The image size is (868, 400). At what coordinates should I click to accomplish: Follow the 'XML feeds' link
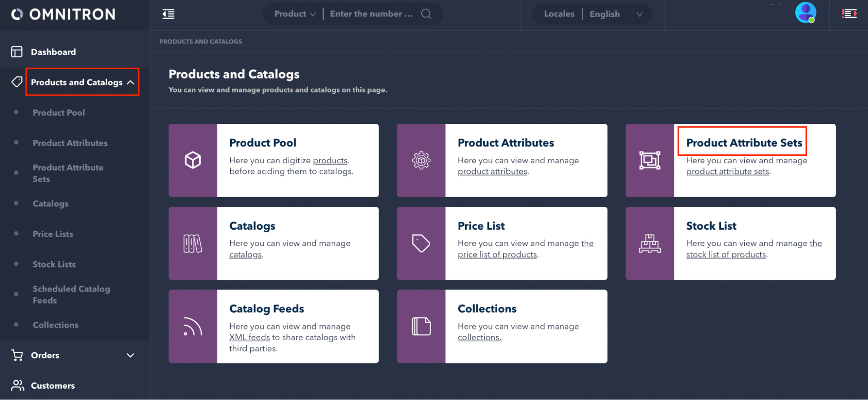click(x=249, y=337)
